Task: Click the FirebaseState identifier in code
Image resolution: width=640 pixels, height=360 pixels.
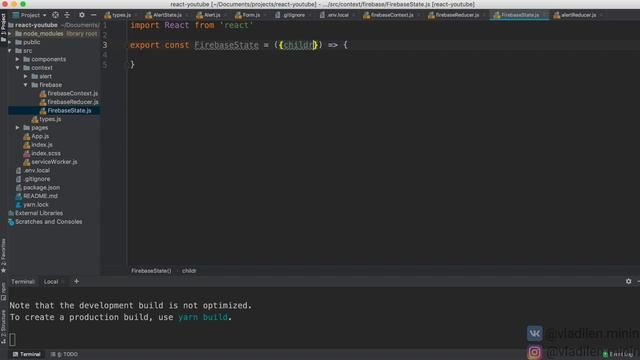Action: 227,45
